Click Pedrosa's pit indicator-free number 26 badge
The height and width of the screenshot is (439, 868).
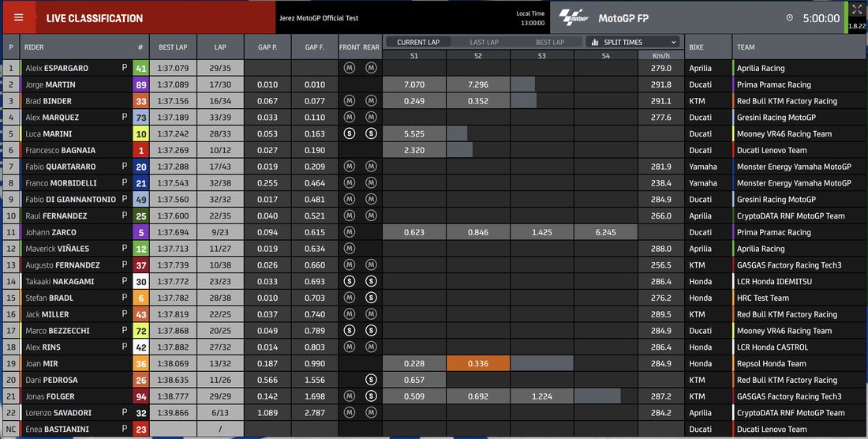(140, 380)
